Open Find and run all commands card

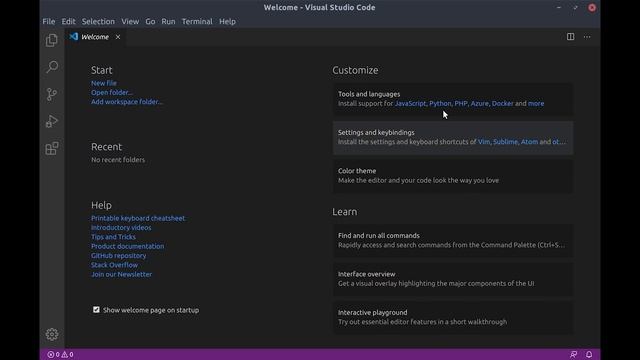click(x=453, y=240)
